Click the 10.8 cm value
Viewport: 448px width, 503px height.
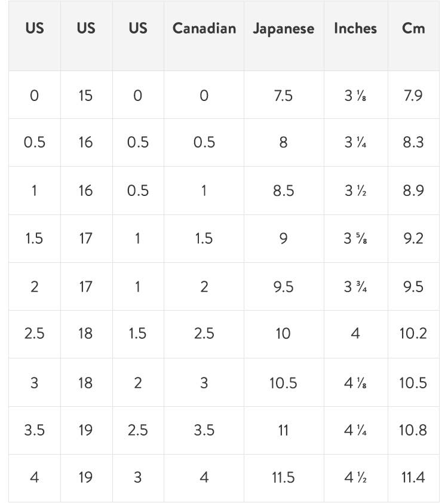point(413,430)
